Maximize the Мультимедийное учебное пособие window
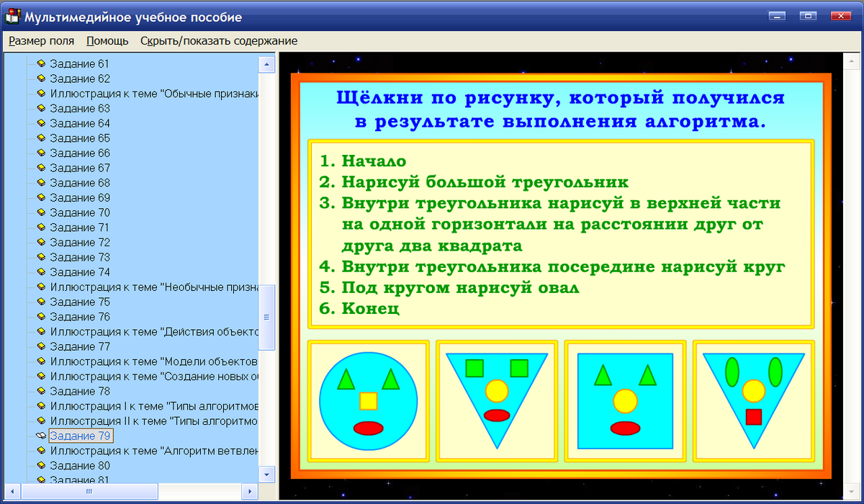This screenshot has height=504, width=864. (809, 15)
